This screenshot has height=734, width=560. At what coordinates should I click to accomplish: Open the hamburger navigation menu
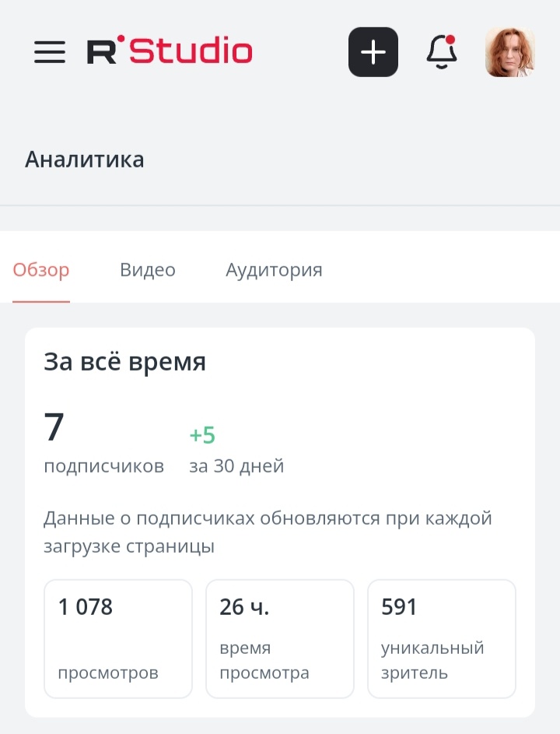[49, 52]
